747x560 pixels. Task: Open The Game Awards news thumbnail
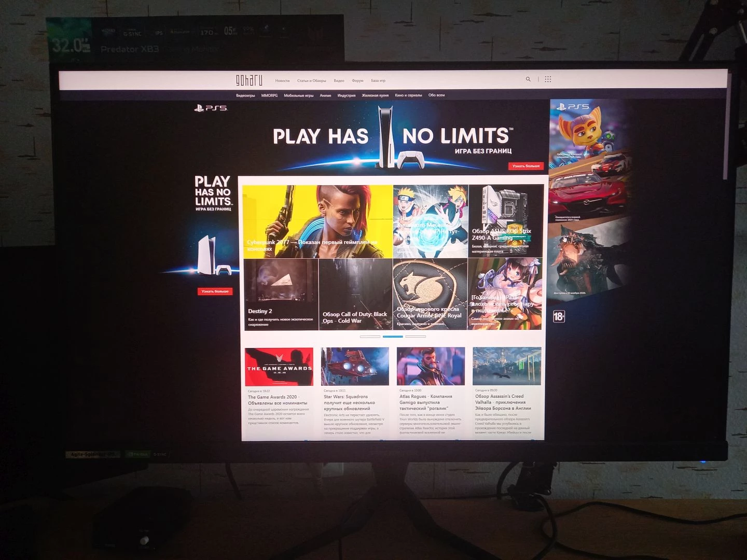point(279,367)
